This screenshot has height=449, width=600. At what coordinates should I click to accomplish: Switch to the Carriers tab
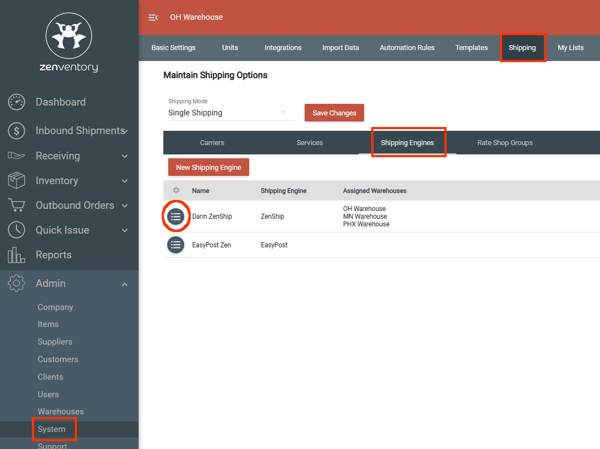(x=212, y=143)
